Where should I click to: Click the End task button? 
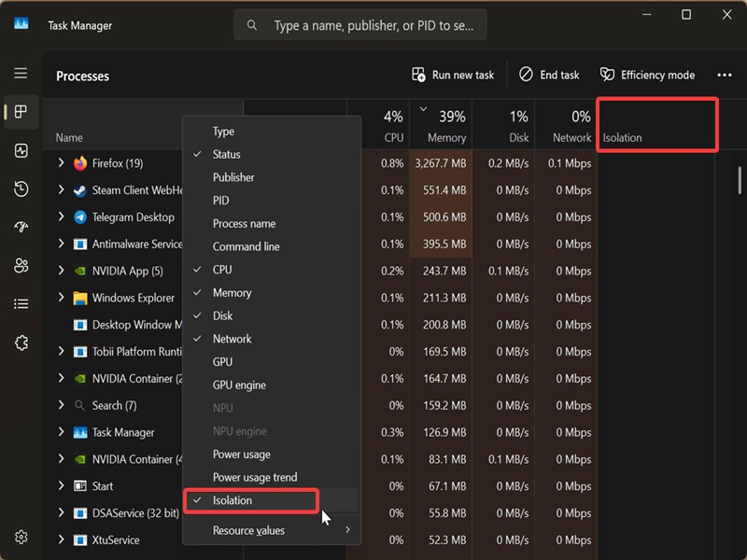[x=549, y=75]
